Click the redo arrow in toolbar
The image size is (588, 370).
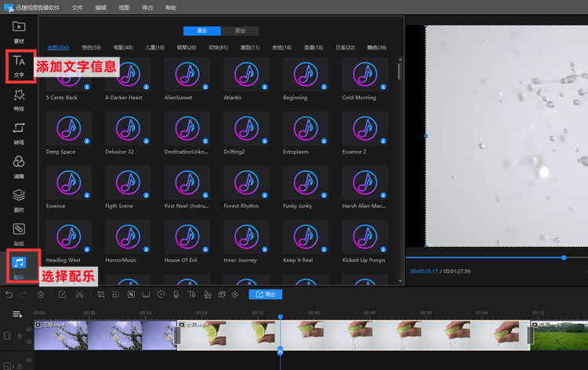[x=24, y=295]
